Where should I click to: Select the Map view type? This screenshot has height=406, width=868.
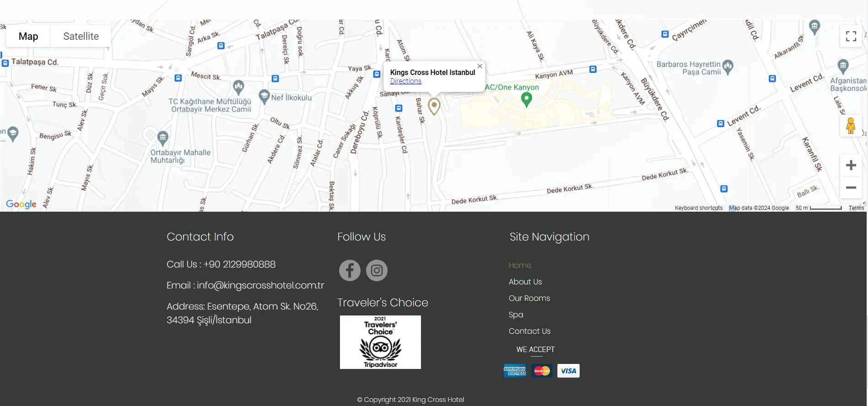coord(28,36)
